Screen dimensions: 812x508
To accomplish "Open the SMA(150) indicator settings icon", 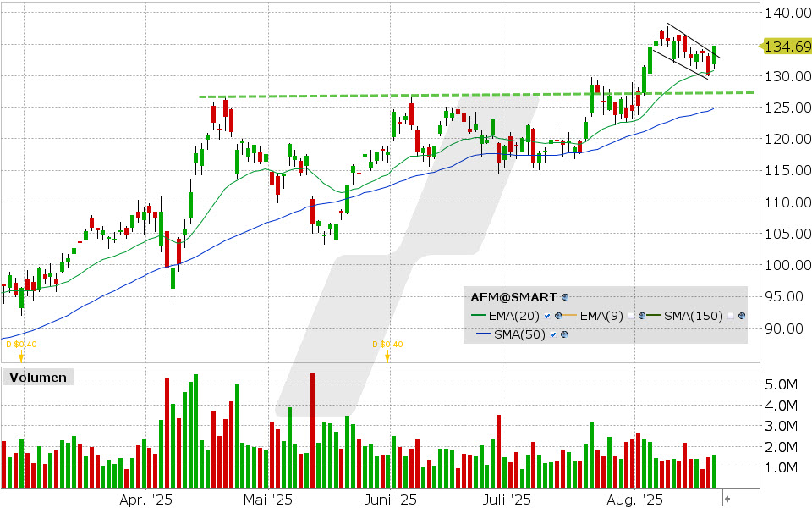I will [742, 316].
